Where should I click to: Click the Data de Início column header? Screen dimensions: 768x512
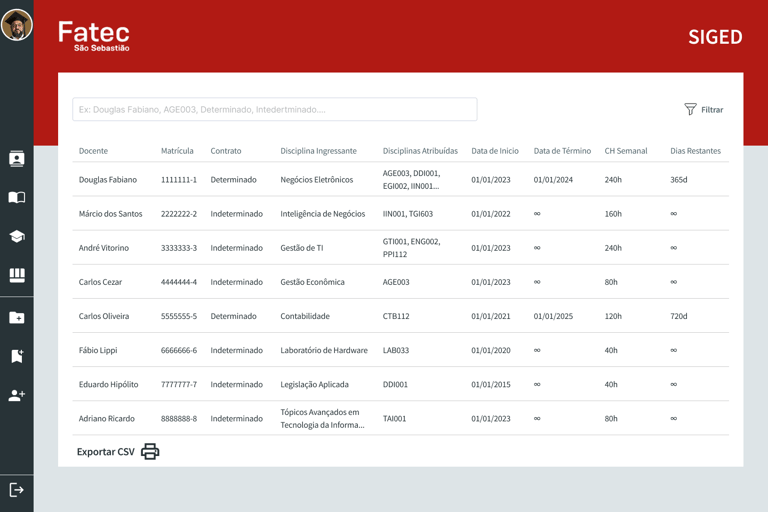[495, 151]
